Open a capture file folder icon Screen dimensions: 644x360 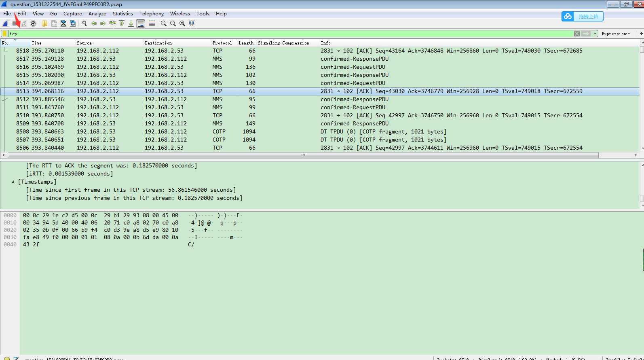pyautogui.click(x=44, y=23)
